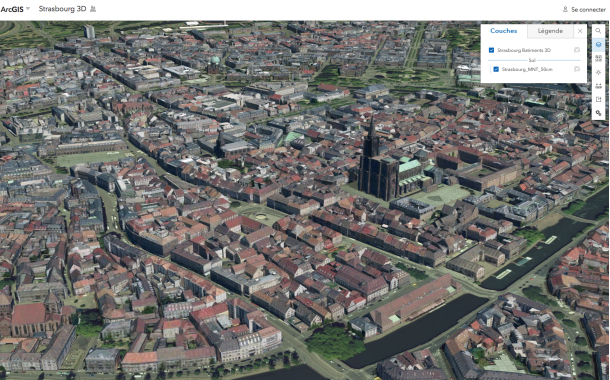The width and height of the screenshot is (610, 380).
Task: Toggle the Layers panel icon
Action: coord(598,44)
